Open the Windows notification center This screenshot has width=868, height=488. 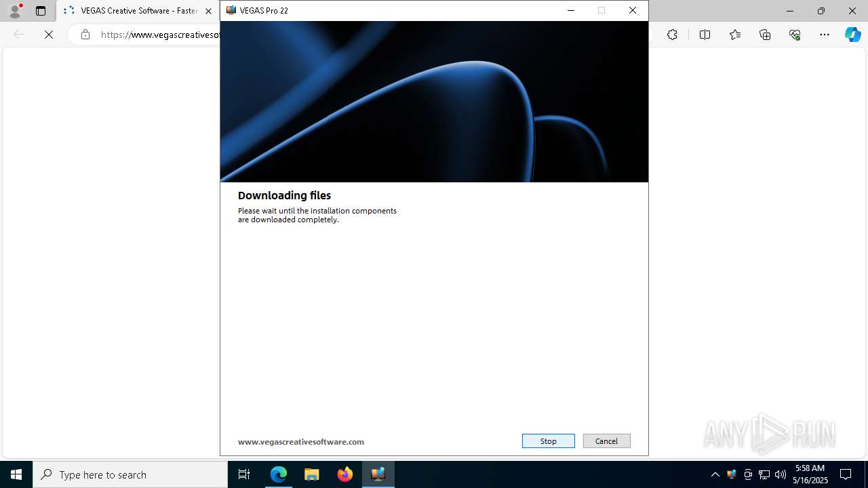(x=846, y=474)
